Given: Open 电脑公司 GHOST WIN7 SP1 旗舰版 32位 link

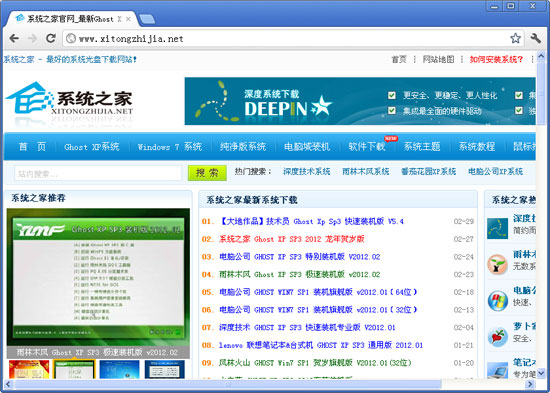Looking at the screenshot, I should click(x=318, y=310).
